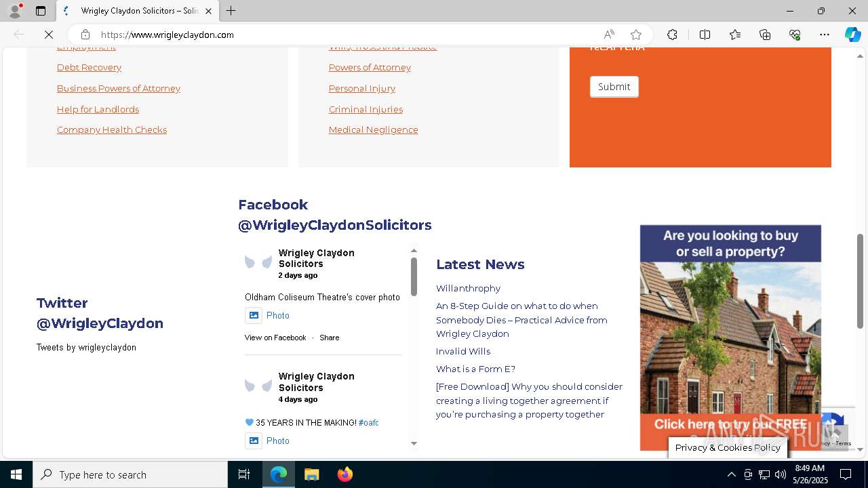Open the Medical Negligence link
The width and height of the screenshot is (868, 488).
tap(373, 129)
